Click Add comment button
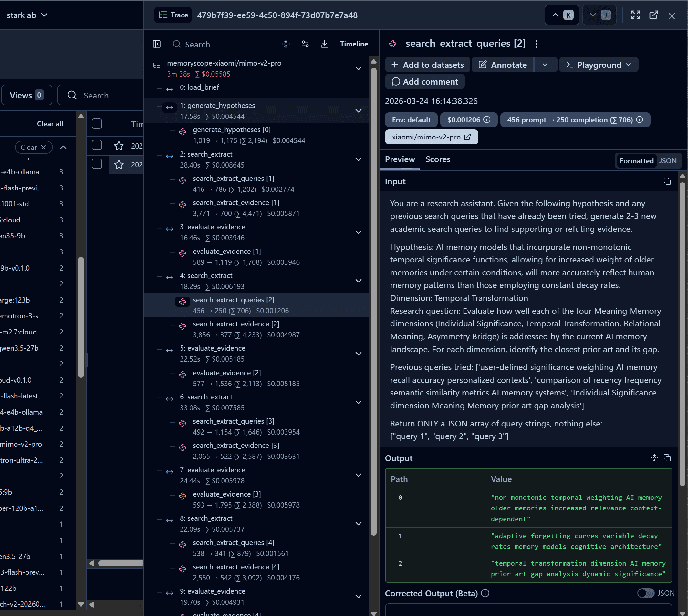 point(424,82)
